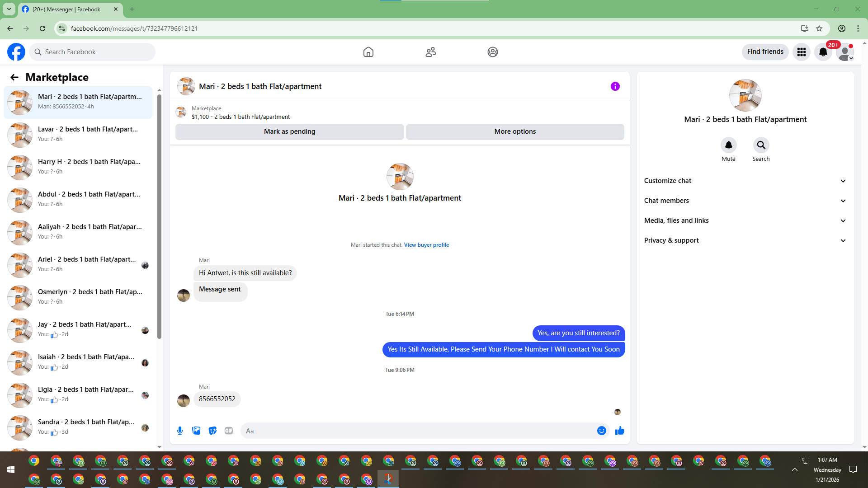Expand Media, files and links section

click(x=745, y=221)
